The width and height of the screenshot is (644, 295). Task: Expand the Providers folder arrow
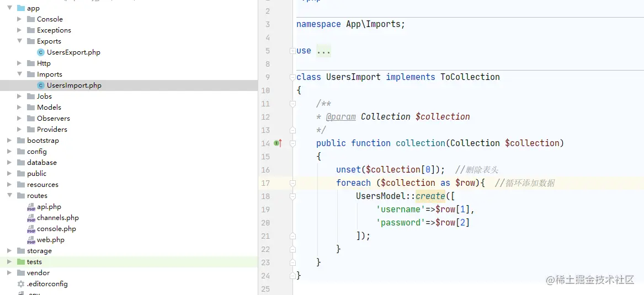(x=19, y=129)
